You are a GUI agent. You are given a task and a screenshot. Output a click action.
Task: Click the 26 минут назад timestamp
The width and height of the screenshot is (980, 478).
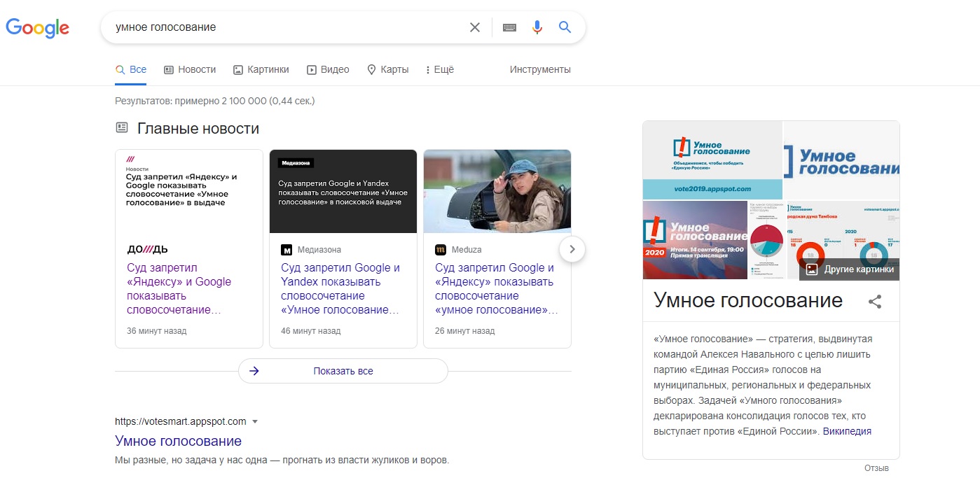pos(465,331)
